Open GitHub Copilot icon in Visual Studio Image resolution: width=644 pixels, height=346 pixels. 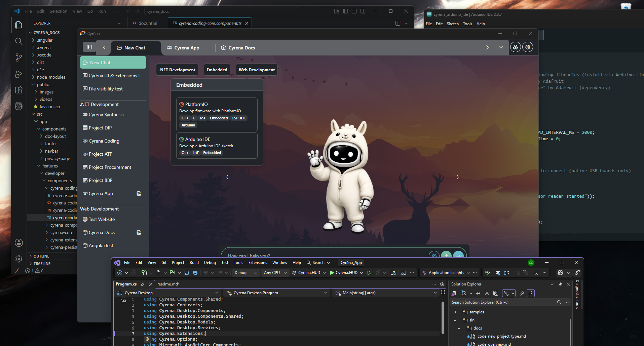point(560,273)
